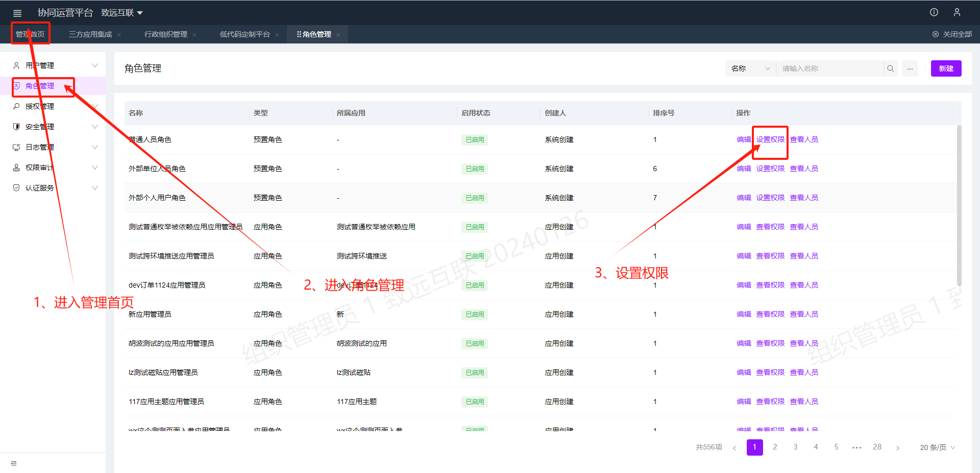This screenshot has width=980, height=473.
Task: Open the 名称 search field dropdown
Action: click(750, 68)
